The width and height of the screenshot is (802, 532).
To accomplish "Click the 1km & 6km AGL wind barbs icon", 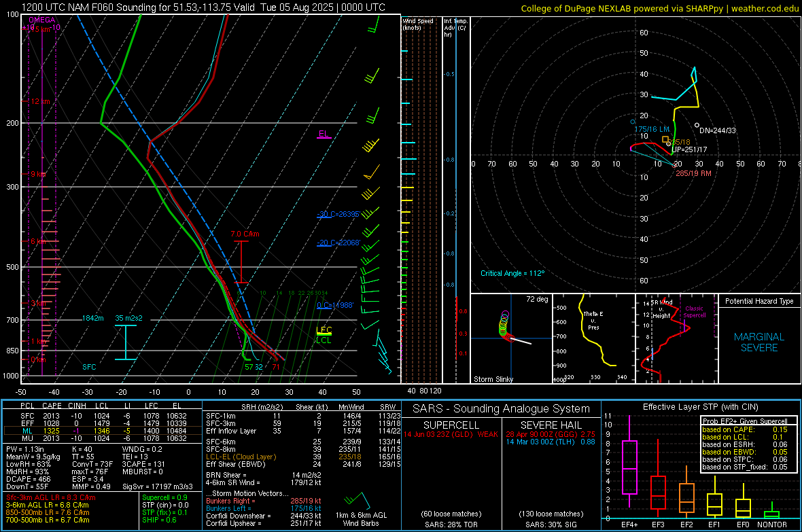I will point(357,500).
